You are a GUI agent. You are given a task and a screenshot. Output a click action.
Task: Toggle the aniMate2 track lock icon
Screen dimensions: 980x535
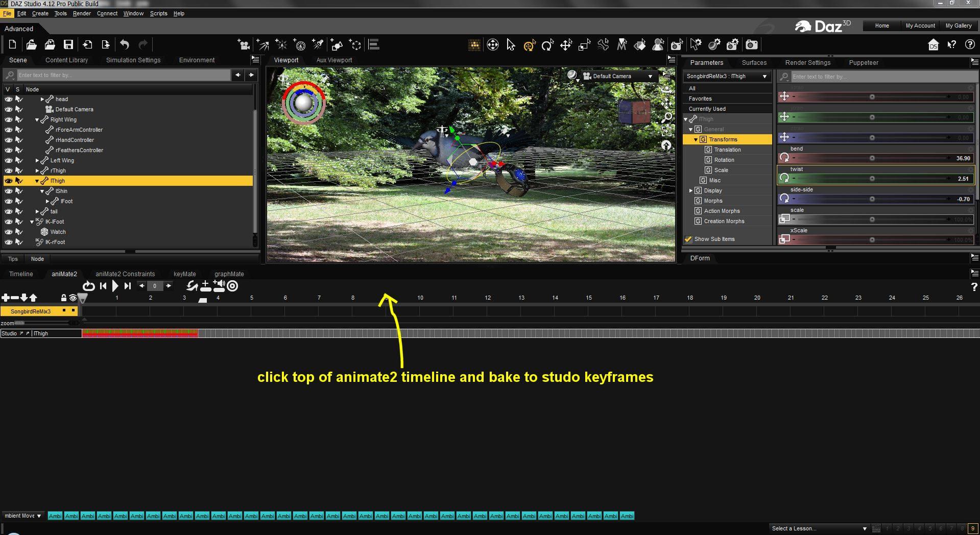click(63, 298)
